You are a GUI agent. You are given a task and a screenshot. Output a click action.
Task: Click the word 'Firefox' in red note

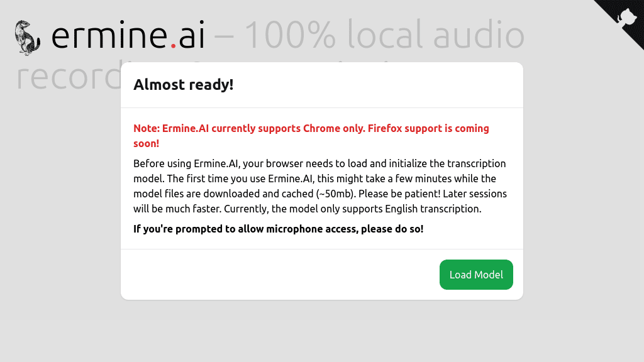385,128
